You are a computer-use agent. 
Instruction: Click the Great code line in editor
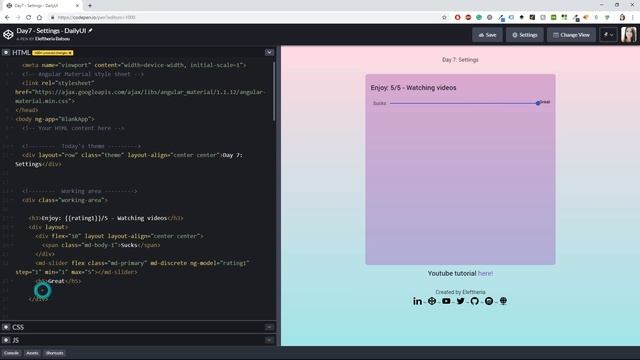coord(58,281)
